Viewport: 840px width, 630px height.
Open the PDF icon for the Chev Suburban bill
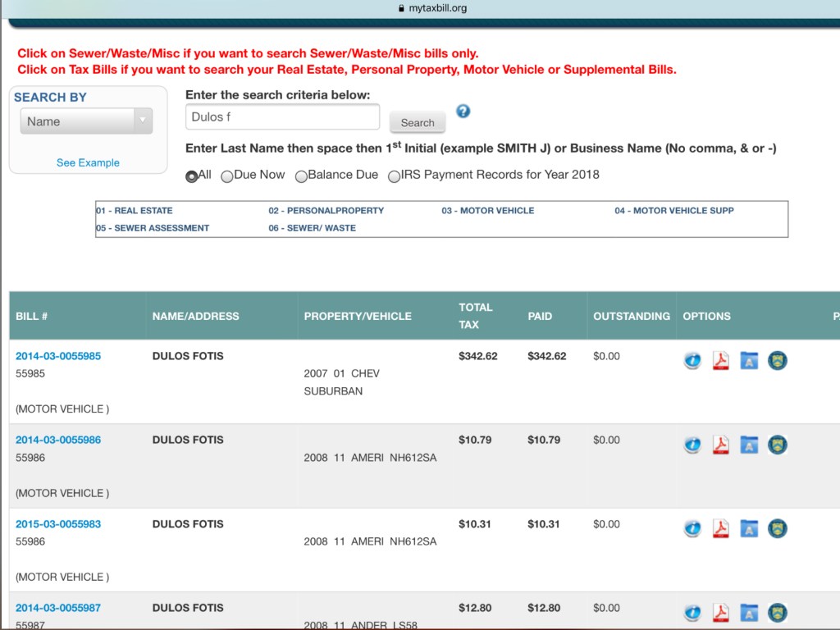point(721,360)
